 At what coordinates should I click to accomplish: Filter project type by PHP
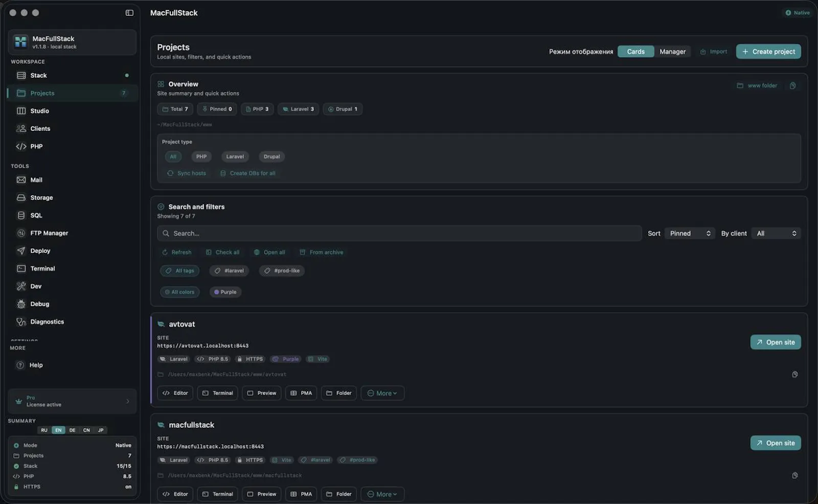tap(201, 157)
